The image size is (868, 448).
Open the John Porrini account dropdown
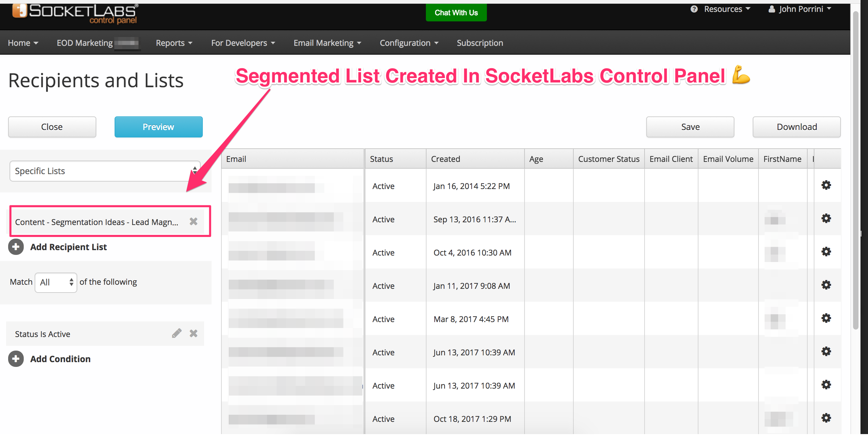(805, 9)
